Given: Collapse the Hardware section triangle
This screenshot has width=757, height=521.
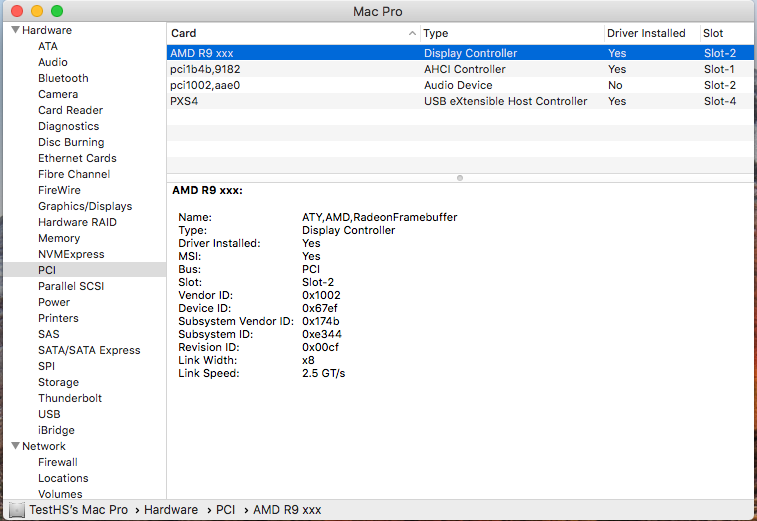Looking at the screenshot, I should (x=15, y=30).
